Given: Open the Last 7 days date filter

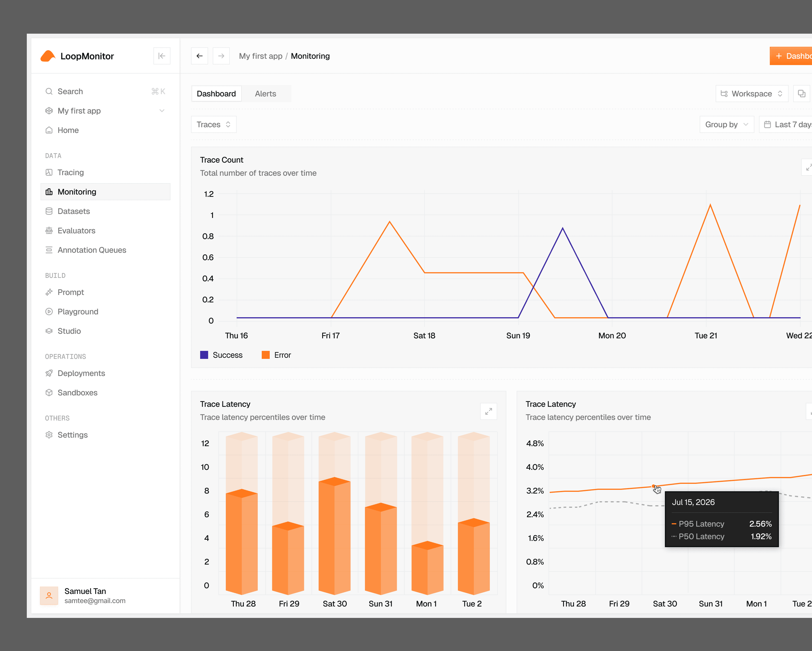Looking at the screenshot, I should pos(786,124).
